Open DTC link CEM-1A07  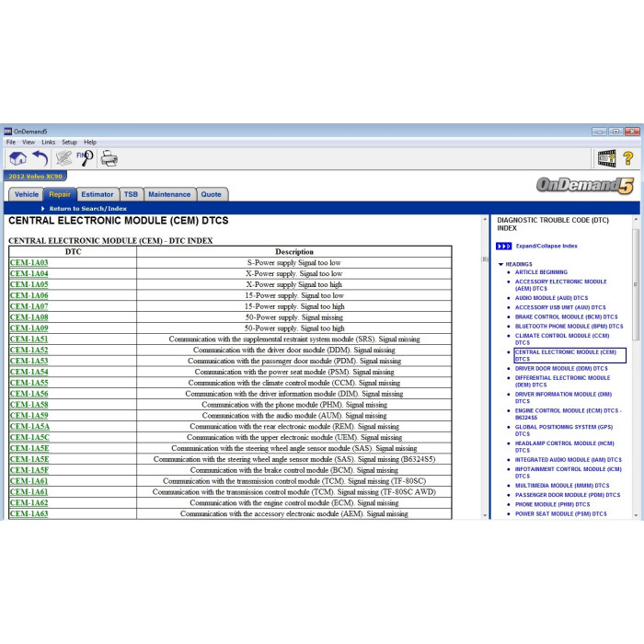click(29, 306)
